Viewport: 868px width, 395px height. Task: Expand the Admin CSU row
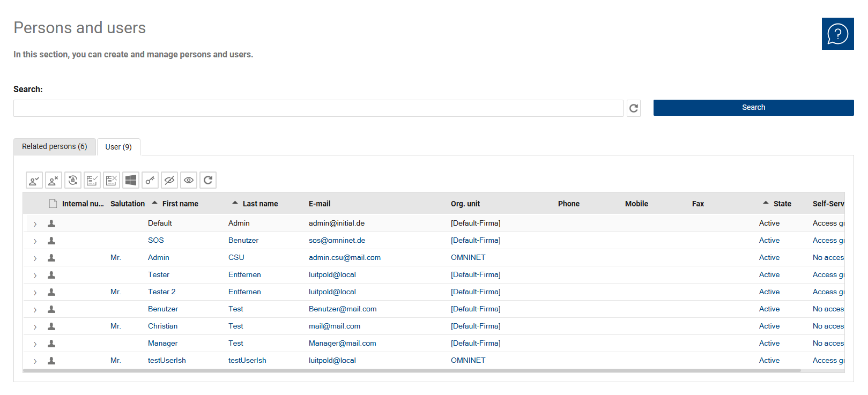pos(35,258)
